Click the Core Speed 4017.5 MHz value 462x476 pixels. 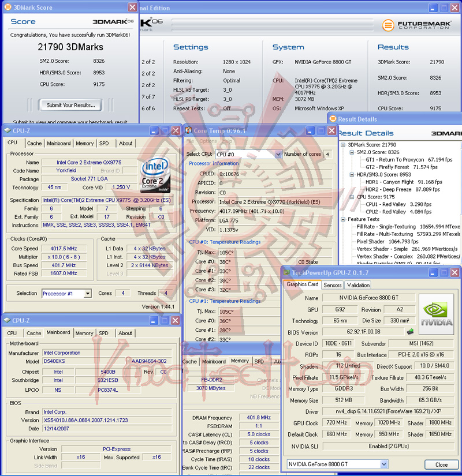pos(64,248)
